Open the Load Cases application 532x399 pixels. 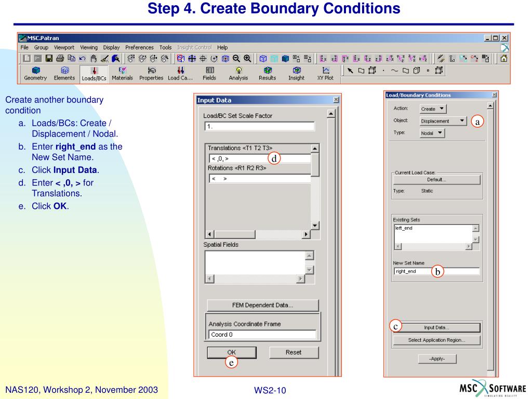click(x=180, y=74)
